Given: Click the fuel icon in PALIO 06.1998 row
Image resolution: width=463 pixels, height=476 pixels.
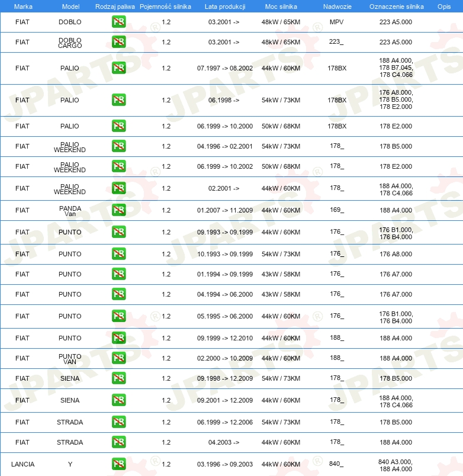Looking at the screenshot, I should (118, 100).
